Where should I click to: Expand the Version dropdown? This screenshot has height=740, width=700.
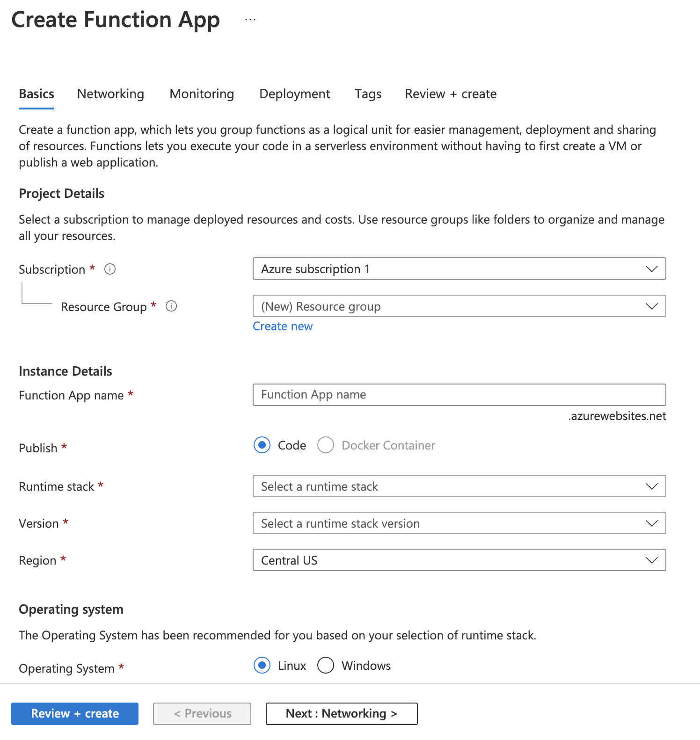pos(459,523)
